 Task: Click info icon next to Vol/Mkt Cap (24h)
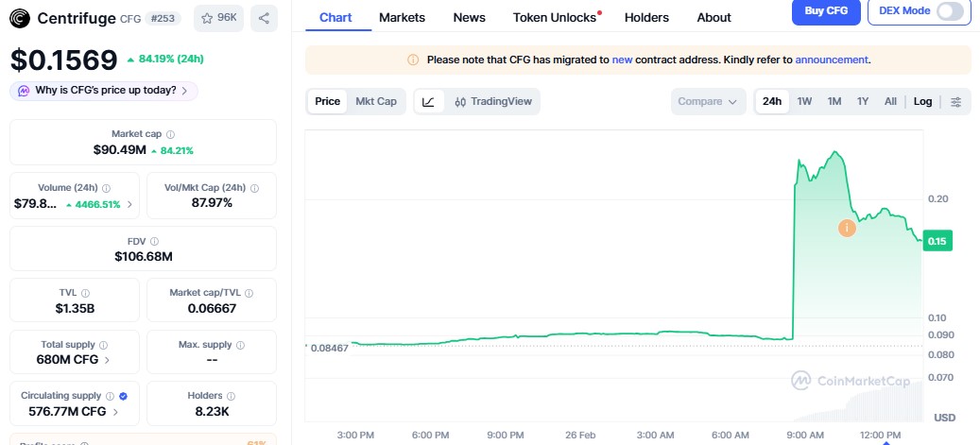pyautogui.click(x=254, y=188)
